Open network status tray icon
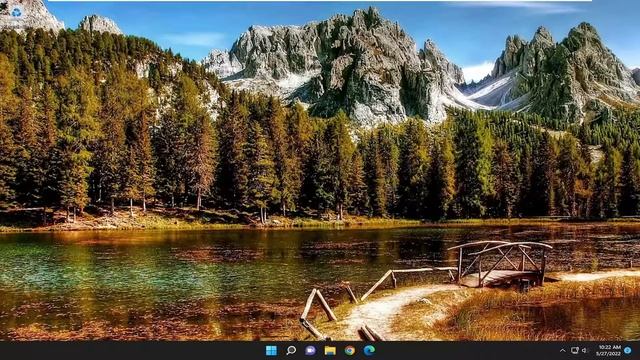 pyautogui.click(x=575, y=350)
